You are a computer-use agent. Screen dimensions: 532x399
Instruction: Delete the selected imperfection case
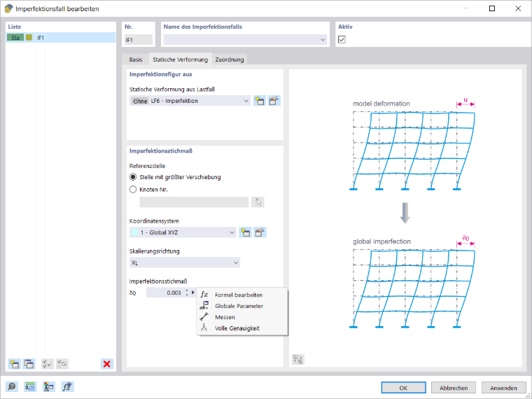107,364
